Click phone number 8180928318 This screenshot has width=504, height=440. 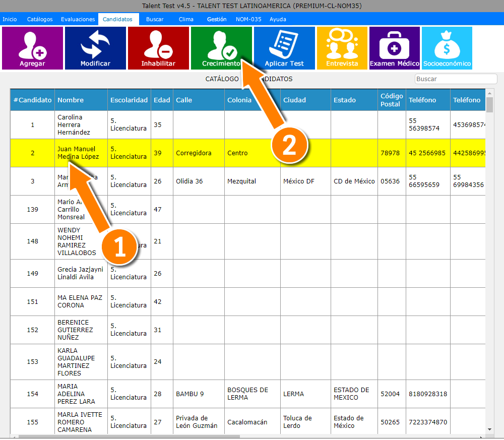pos(428,394)
